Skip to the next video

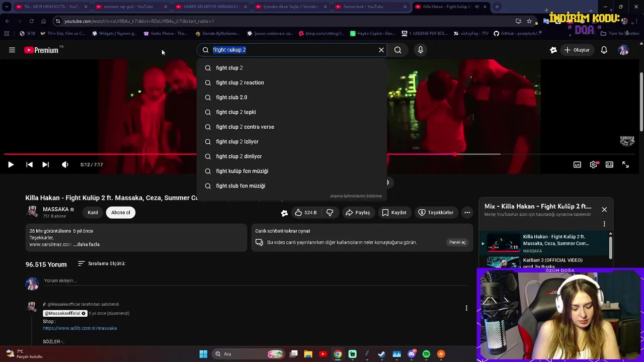[x=45, y=164]
